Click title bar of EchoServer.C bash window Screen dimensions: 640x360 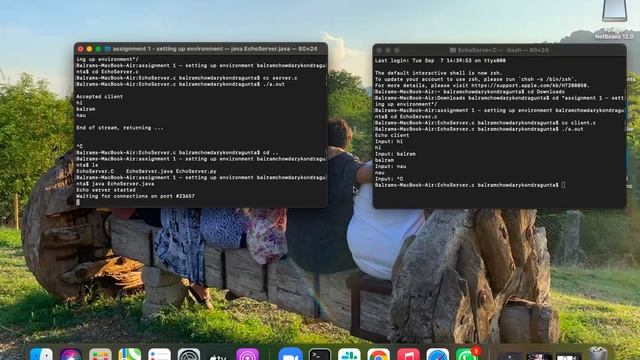point(499,50)
